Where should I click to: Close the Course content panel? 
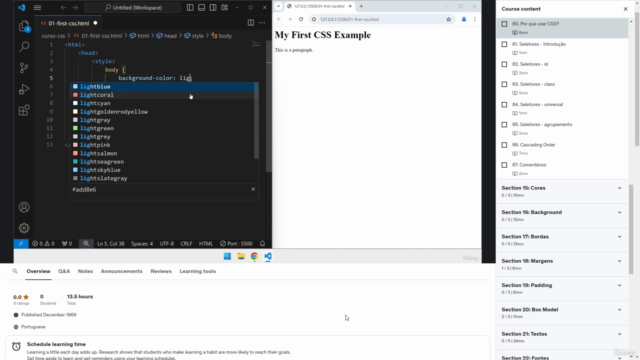[625, 9]
